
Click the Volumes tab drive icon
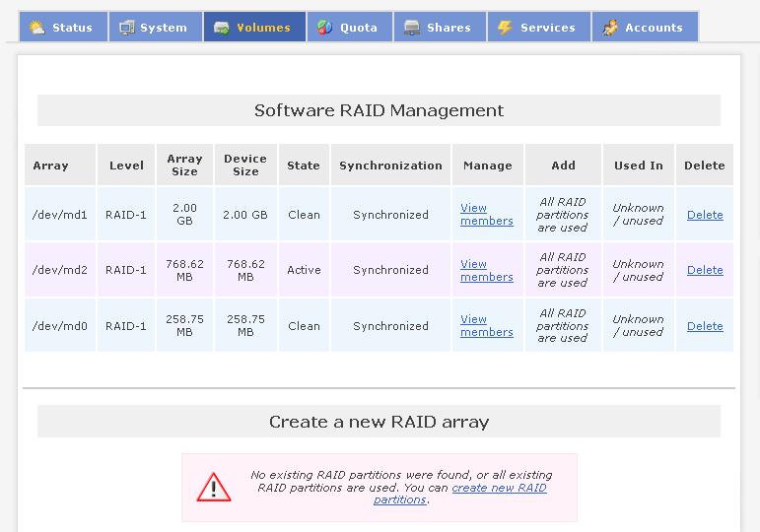coord(222,28)
